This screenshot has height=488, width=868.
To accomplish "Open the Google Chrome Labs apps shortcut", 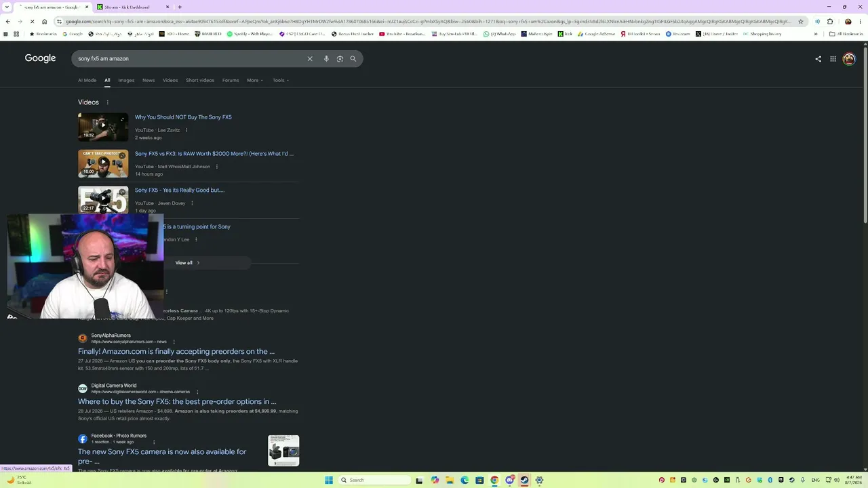I will 16,34.
